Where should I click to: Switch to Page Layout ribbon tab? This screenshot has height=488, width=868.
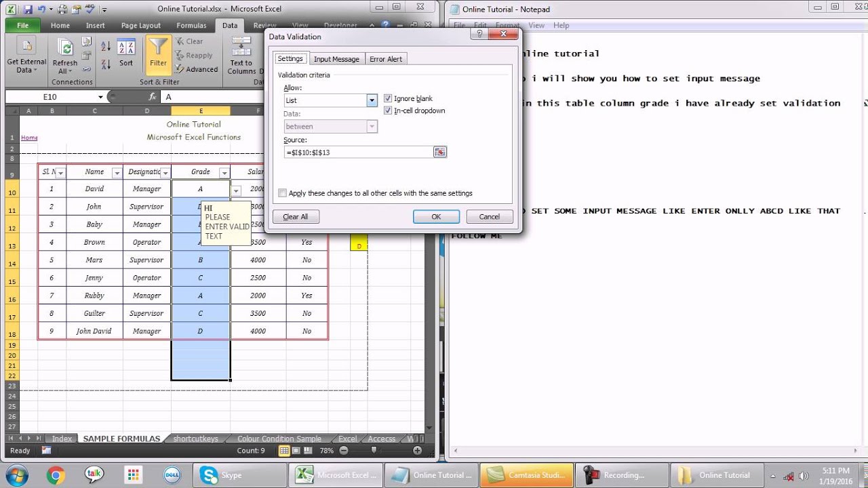tap(141, 26)
